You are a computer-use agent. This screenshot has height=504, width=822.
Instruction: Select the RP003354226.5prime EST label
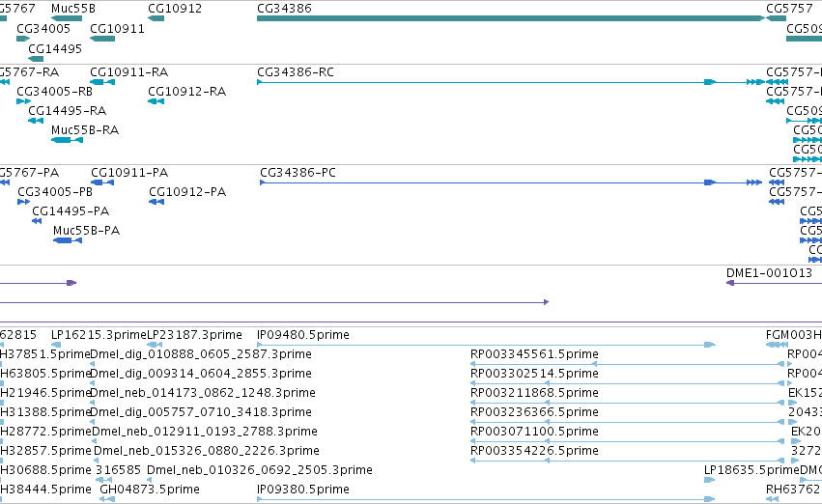coord(534,451)
